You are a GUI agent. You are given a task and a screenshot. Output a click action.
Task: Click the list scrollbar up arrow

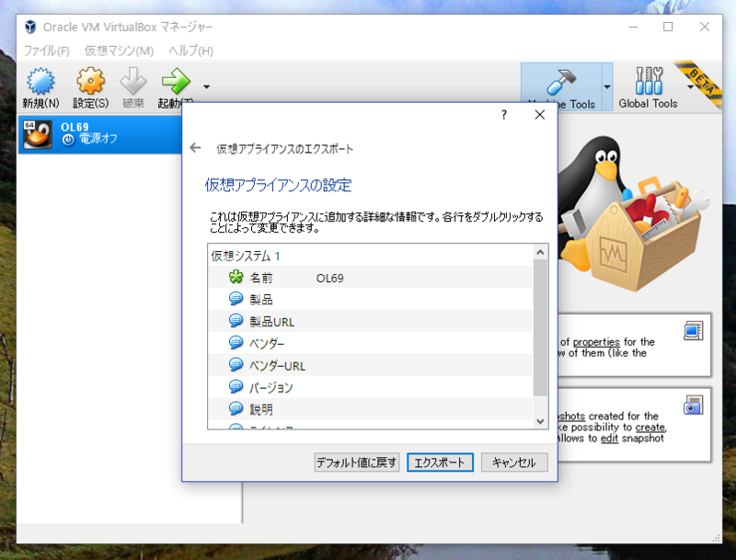tap(540, 252)
